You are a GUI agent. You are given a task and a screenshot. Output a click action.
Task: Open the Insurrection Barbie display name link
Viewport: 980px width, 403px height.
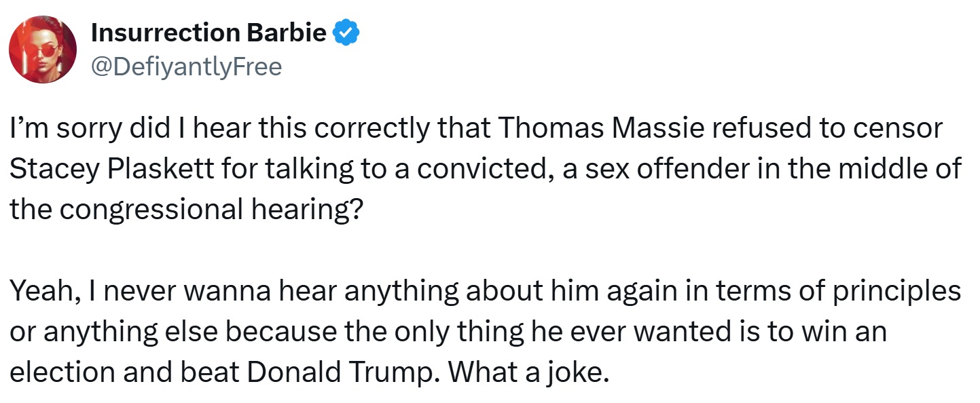pos(208,32)
